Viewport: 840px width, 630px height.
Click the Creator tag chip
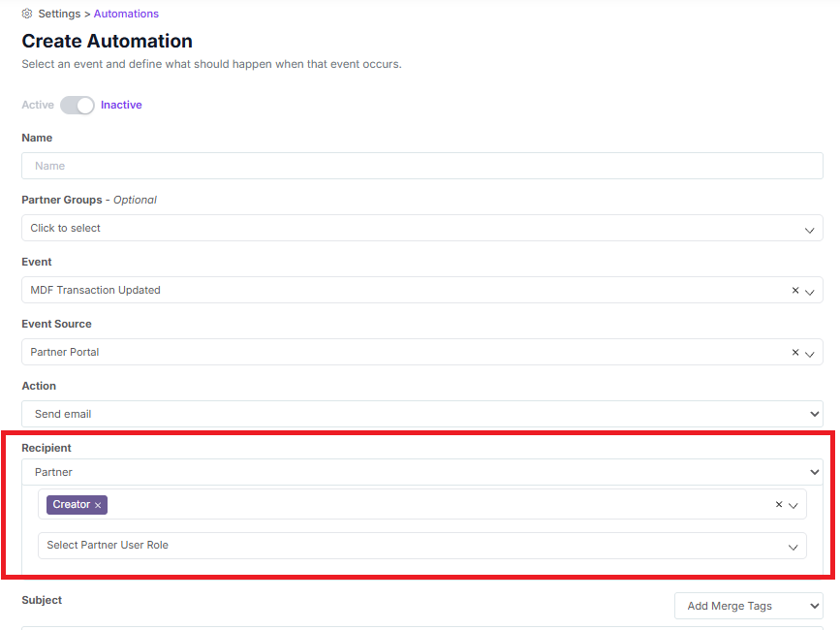coord(77,505)
